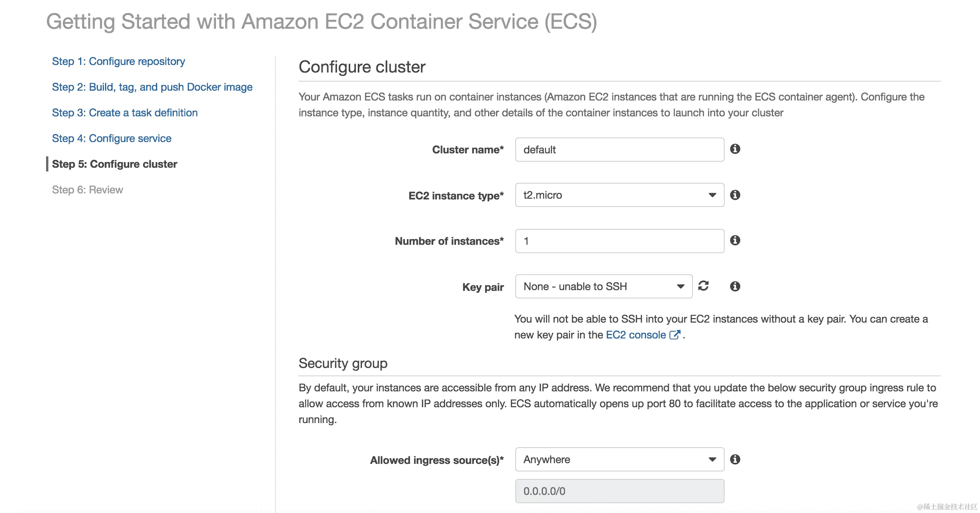Select the Number of instances field
Viewport: 980px width, 513px height.
619,240
